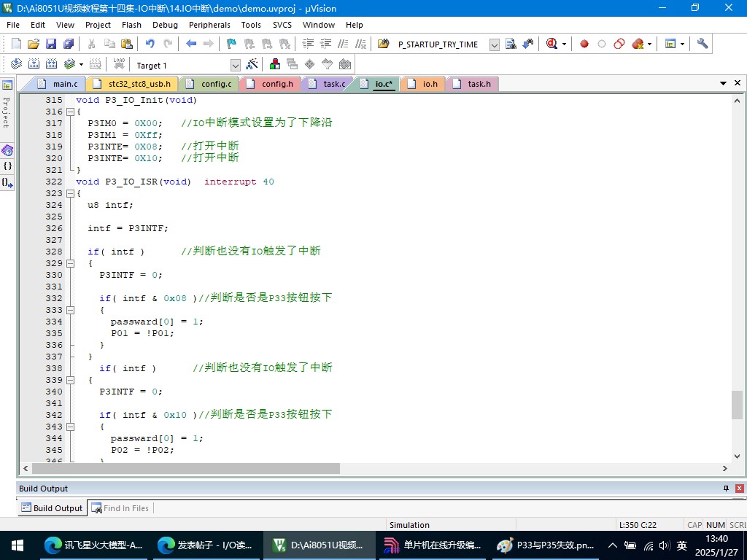Switch to the task.c tab
Viewport: 747px width, 560px height.
click(x=328, y=84)
